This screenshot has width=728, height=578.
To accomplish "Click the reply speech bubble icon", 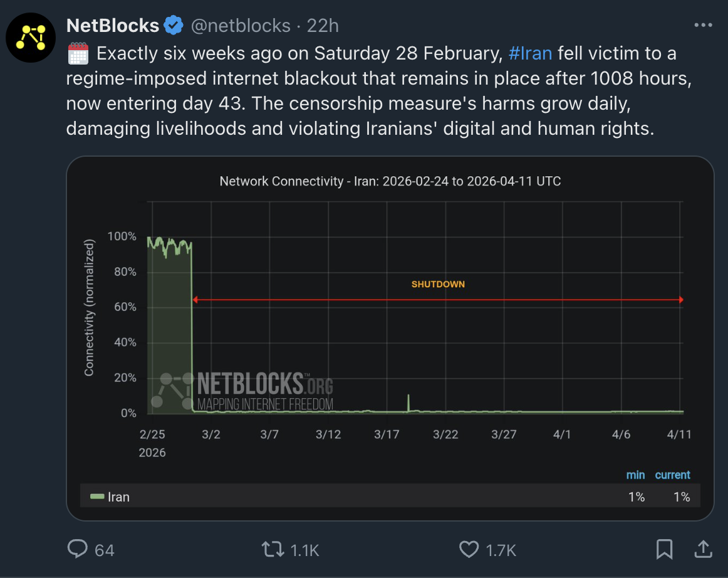I will [78, 549].
